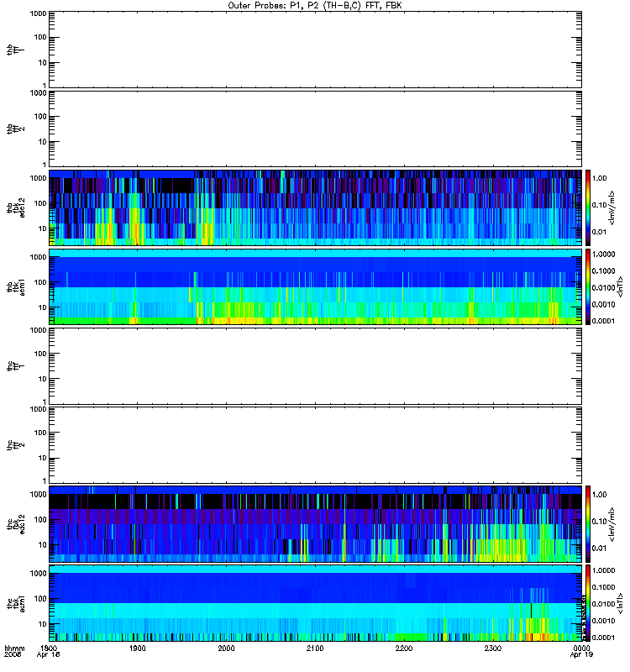Image resolution: width=630 pixels, height=672 pixels.
Task: Click the empty thb fff 1 top panel
Action: [316, 50]
